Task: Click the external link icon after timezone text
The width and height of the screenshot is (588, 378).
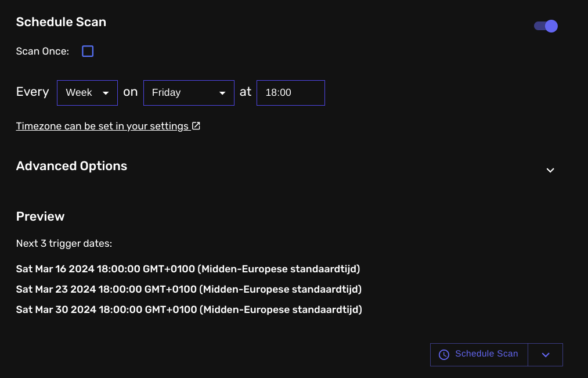Action: (x=196, y=125)
